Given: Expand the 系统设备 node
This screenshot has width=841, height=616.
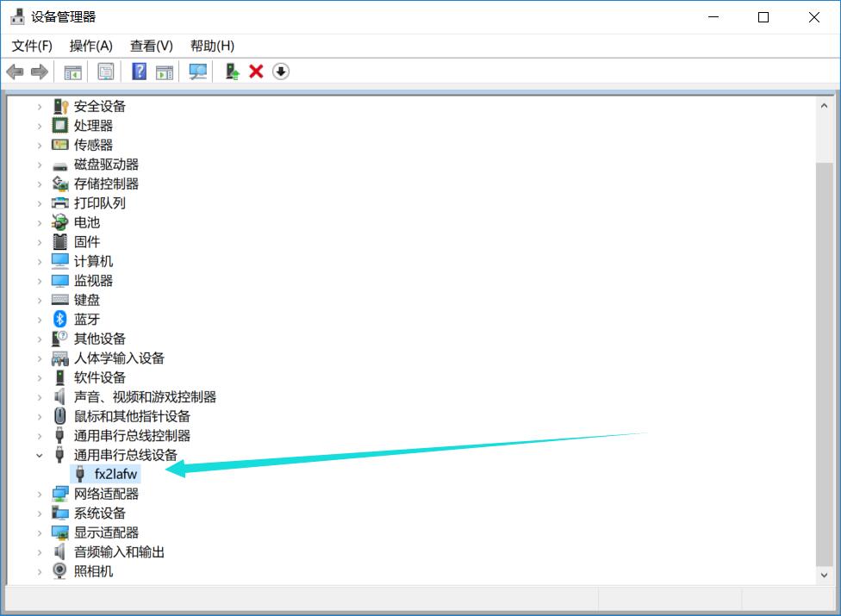Looking at the screenshot, I should (x=39, y=513).
